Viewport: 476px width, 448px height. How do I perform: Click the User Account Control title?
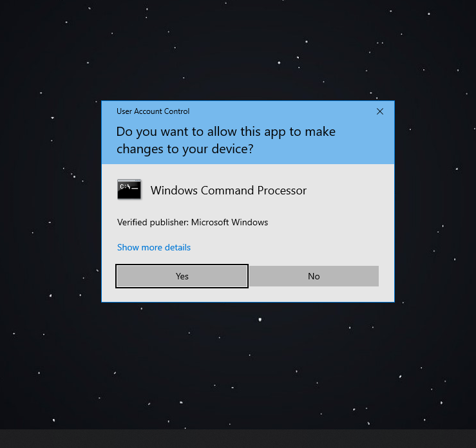click(153, 111)
